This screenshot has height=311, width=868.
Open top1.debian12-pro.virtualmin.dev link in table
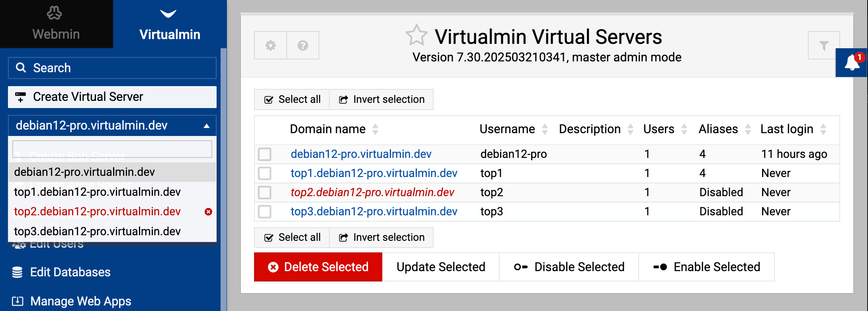click(x=374, y=173)
